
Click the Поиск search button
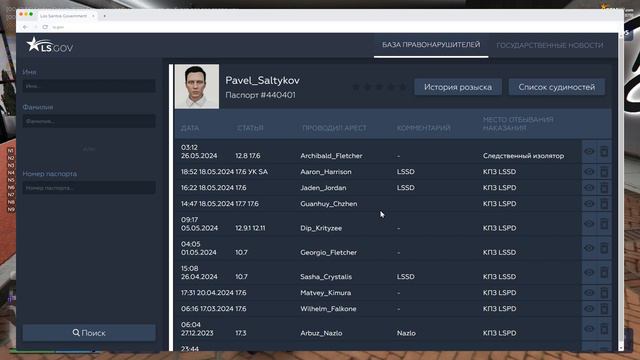point(89,333)
